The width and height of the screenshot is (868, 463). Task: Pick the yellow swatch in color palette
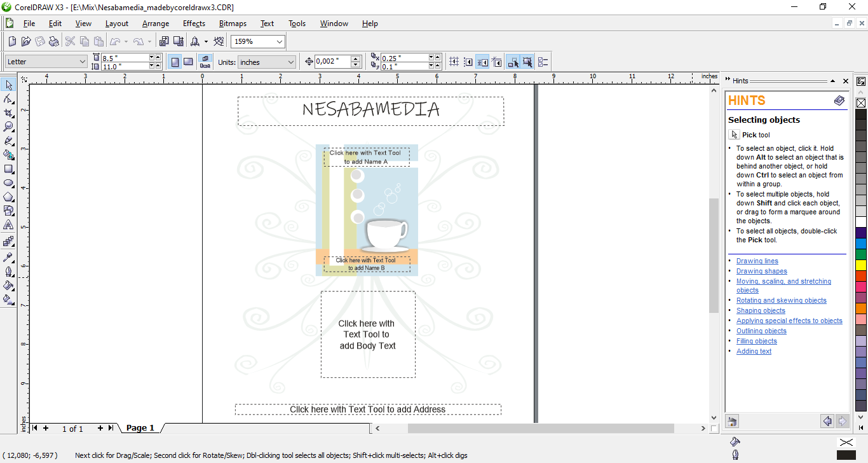(x=861, y=265)
